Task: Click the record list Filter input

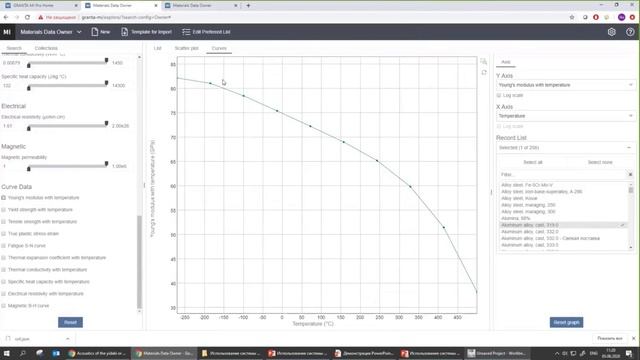Action: 562,174
